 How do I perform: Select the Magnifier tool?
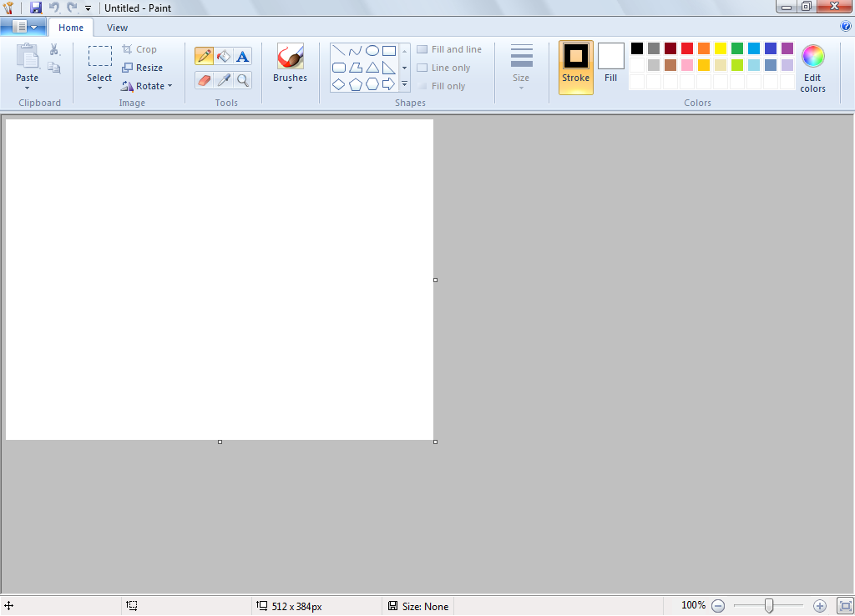click(x=242, y=80)
